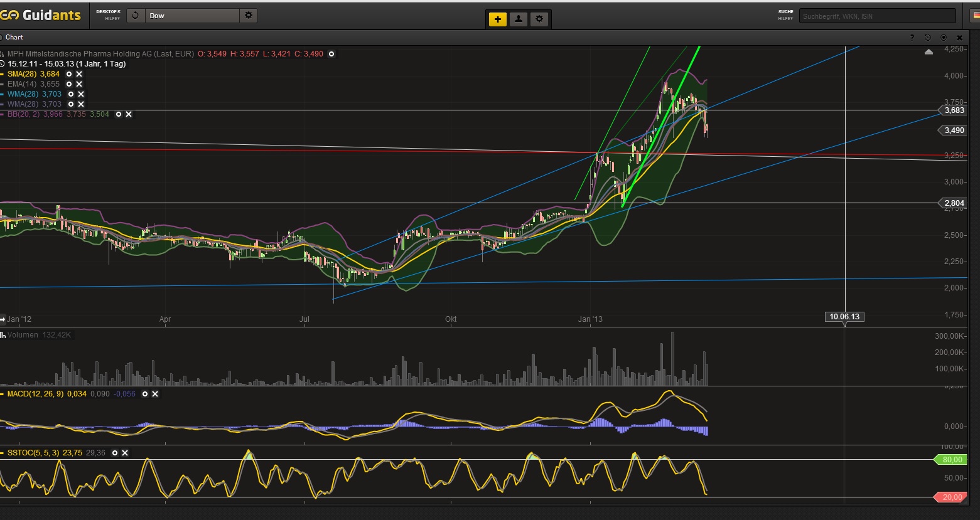
Task: Remove the blue WMA(28) indicator
Action: (x=81, y=94)
